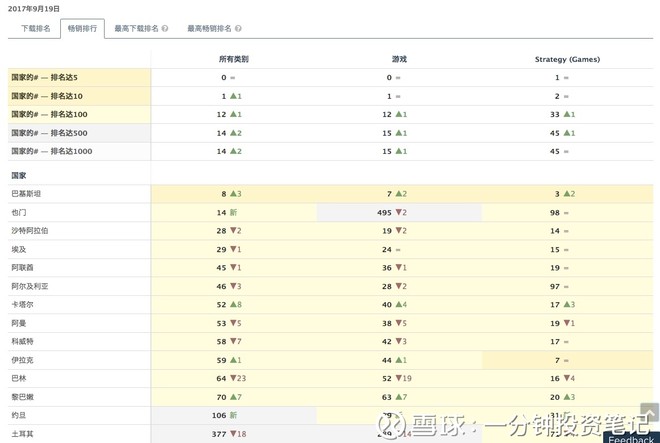Click 约旦 all-categories rank 106
The width and height of the screenshot is (660, 443).
(x=219, y=415)
